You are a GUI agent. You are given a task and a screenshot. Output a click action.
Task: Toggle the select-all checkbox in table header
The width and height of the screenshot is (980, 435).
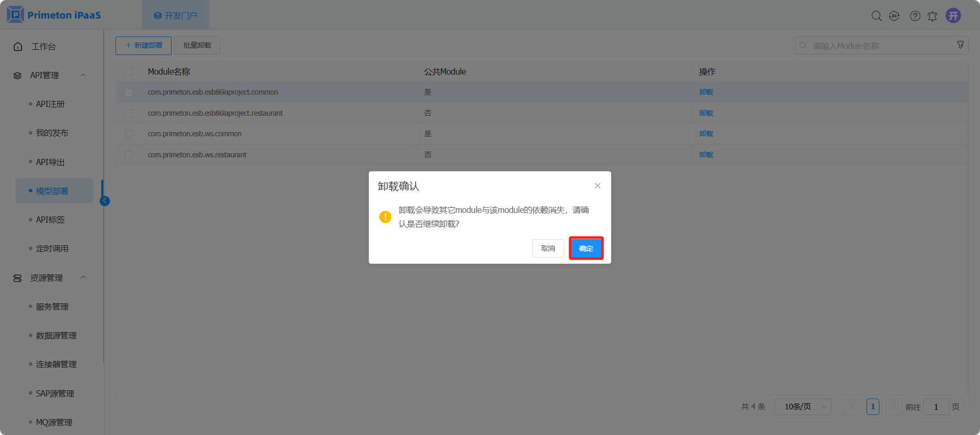point(129,72)
